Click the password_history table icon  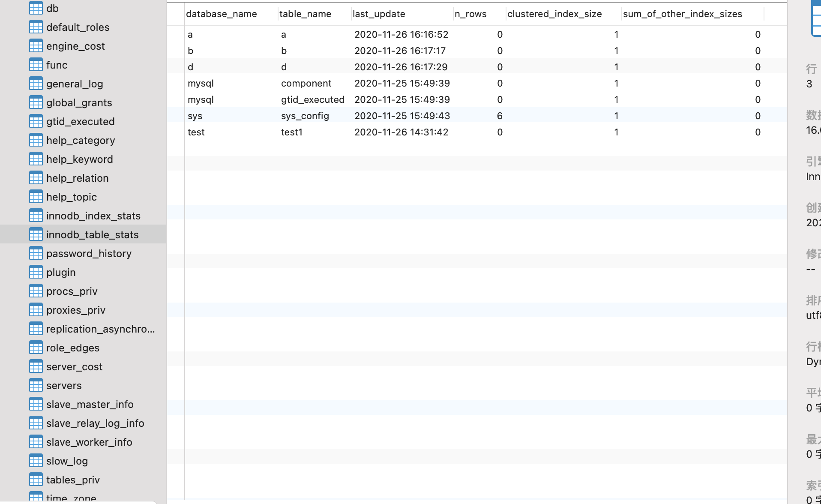tap(36, 253)
